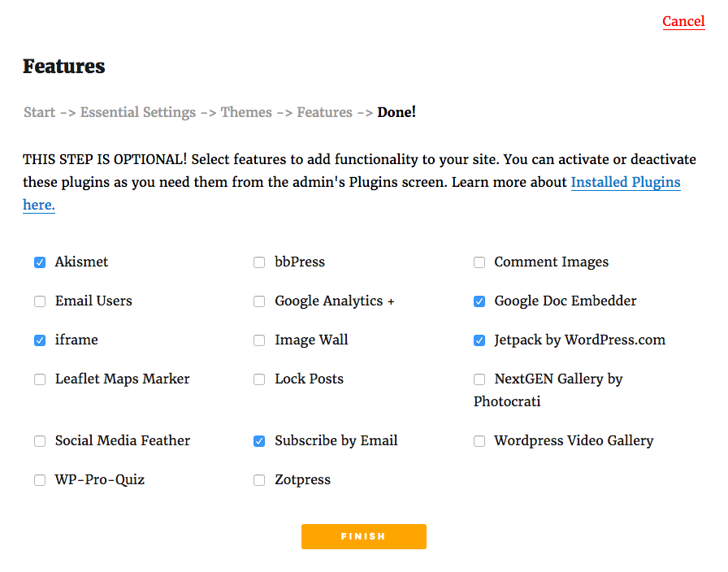Click the Leaflet Maps Marker label

point(122,379)
